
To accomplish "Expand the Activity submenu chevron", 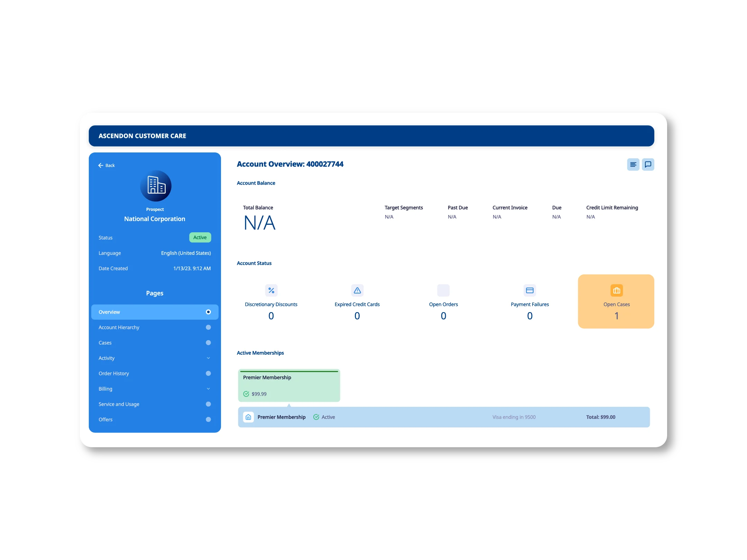I will pyautogui.click(x=208, y=358).
